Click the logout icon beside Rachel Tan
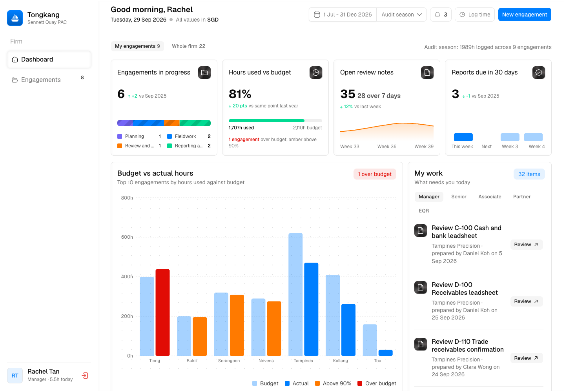 [x=85, y=376]
